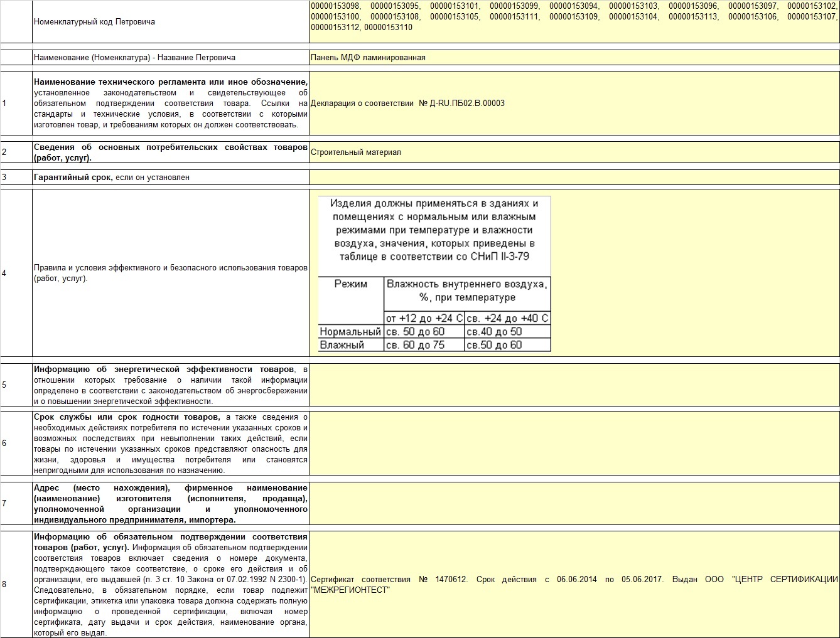Click the Гарантийный срок label cell
840x638 pixels.
(171, 177)
